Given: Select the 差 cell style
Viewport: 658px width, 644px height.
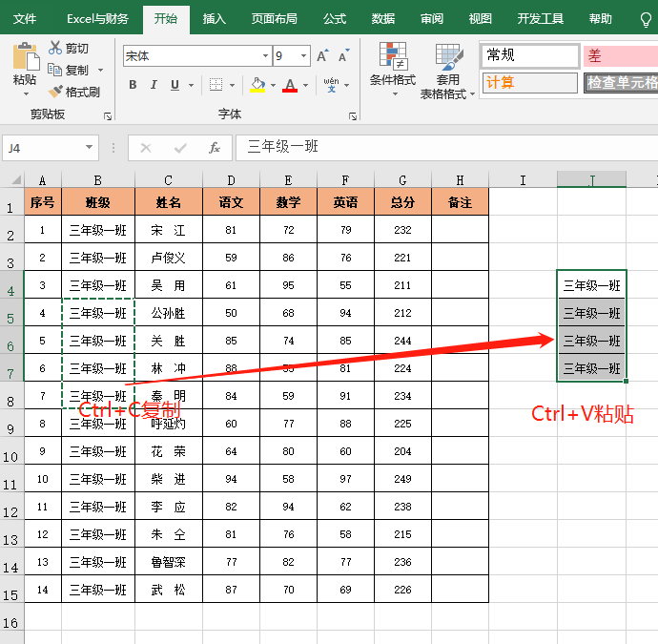Looking at the screenshot, I should click(620, 56).
